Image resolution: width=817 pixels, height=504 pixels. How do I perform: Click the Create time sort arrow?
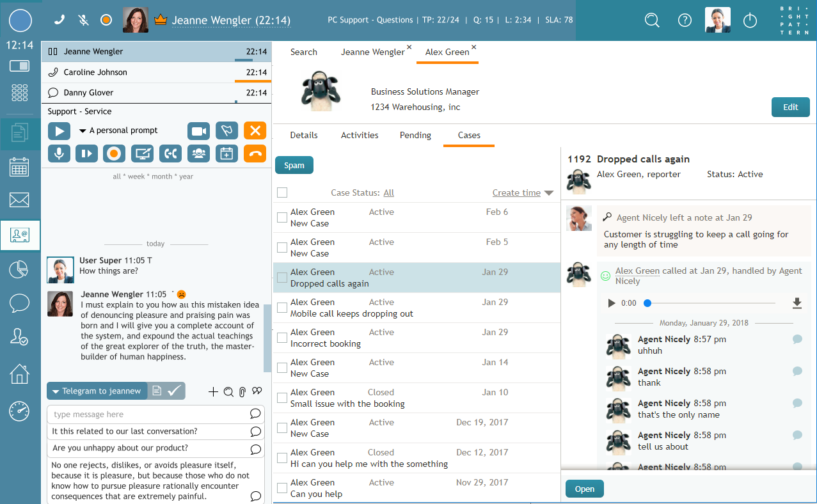coord(548,193)
